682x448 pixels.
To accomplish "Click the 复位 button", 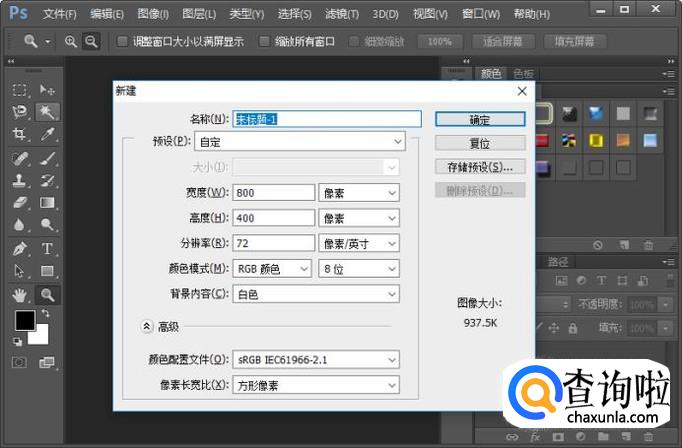I will coord(480,143).
